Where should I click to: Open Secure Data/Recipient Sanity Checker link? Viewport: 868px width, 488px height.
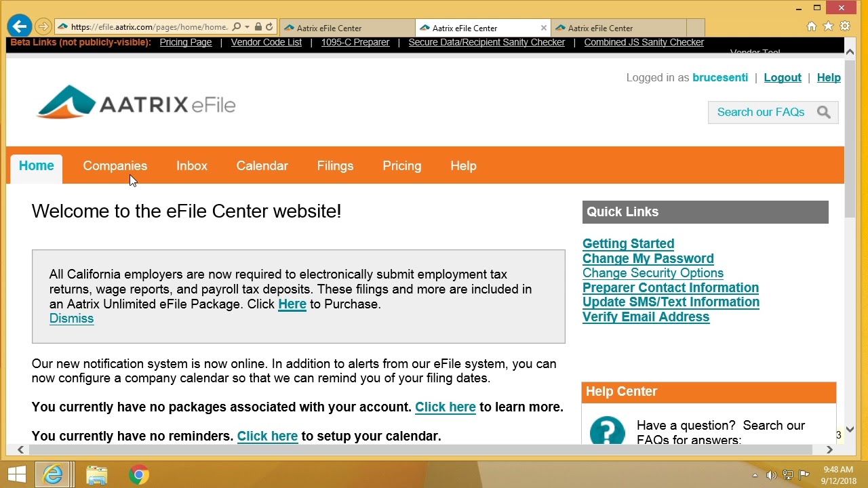tap(487, 42)
